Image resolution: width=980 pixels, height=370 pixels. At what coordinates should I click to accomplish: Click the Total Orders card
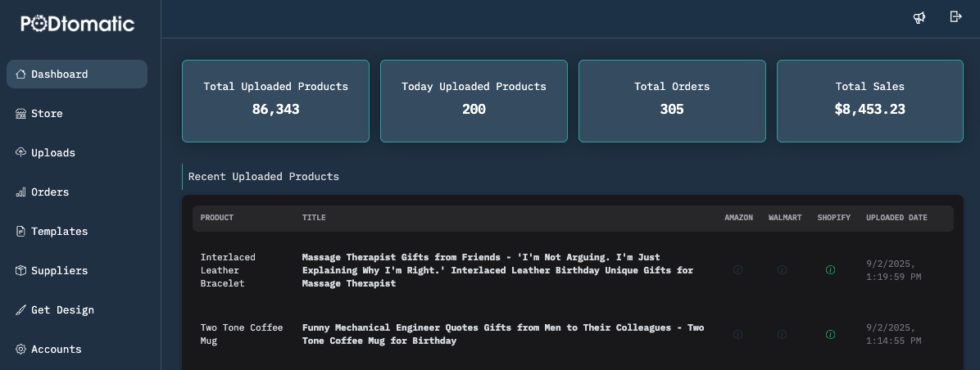pyautogui.click(x=672, y=101)
